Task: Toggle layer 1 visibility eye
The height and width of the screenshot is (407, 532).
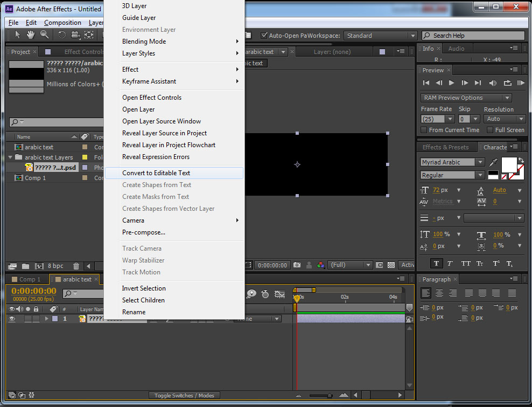Action: (12, 319)
